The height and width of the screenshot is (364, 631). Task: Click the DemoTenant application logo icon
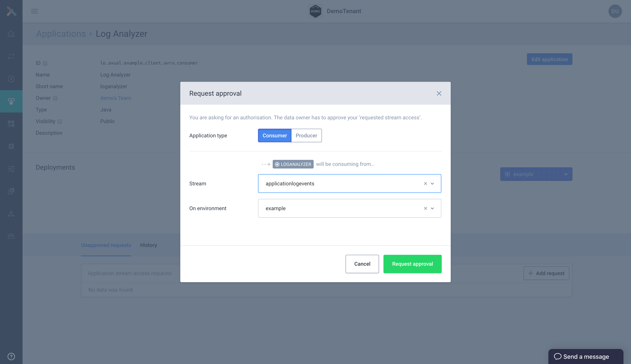(x=315, y=11)
